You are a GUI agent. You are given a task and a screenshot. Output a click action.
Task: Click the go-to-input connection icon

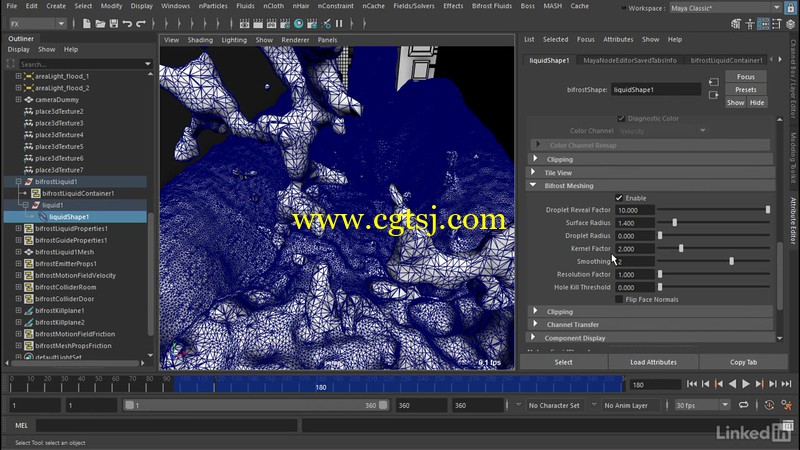coord(714,82)
